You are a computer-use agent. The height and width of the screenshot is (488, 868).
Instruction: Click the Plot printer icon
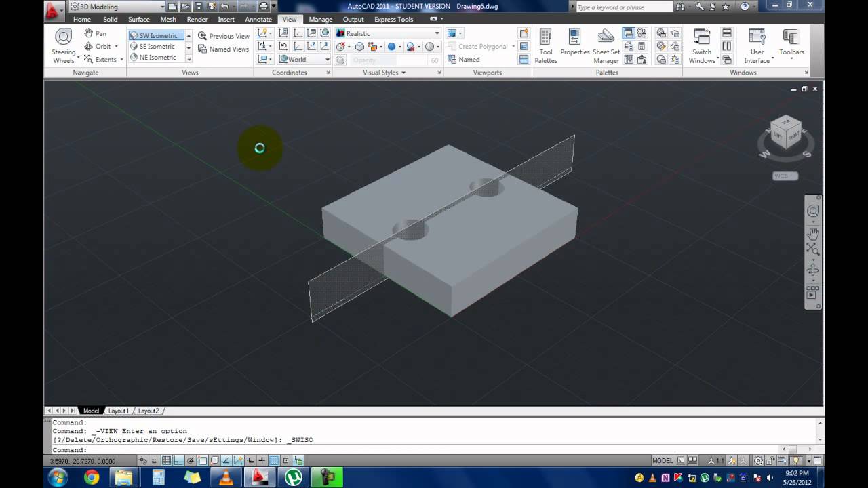pos(263,7)
